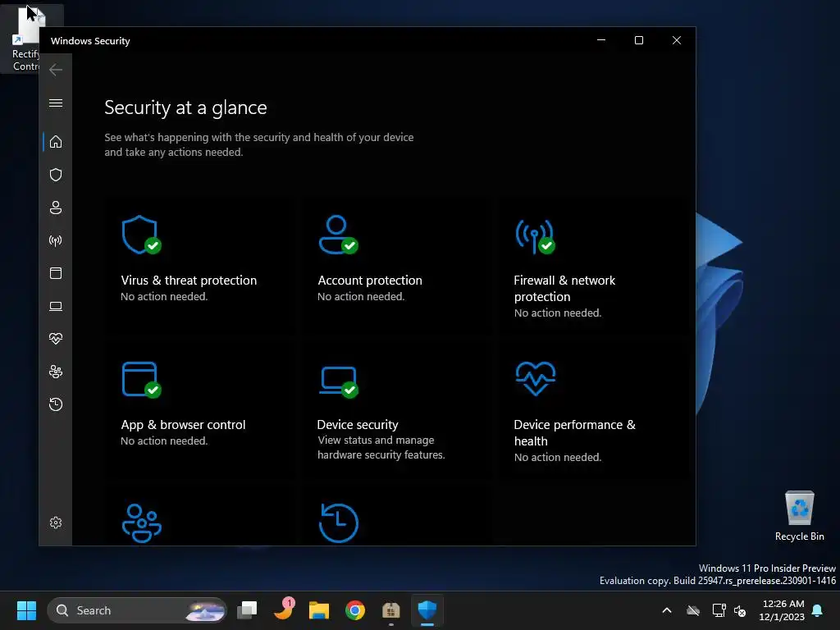Open Device security sidebar laptop icon

pos(56,306)
